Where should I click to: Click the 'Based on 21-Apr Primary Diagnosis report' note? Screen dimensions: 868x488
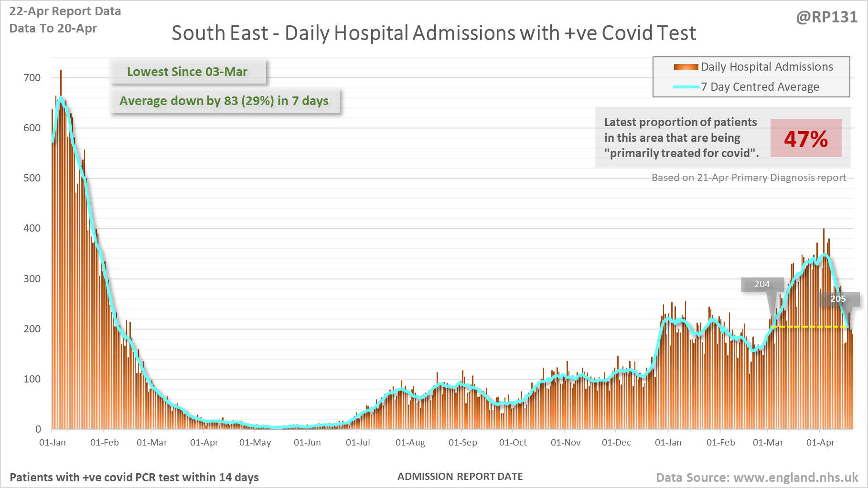coord(749,178)
